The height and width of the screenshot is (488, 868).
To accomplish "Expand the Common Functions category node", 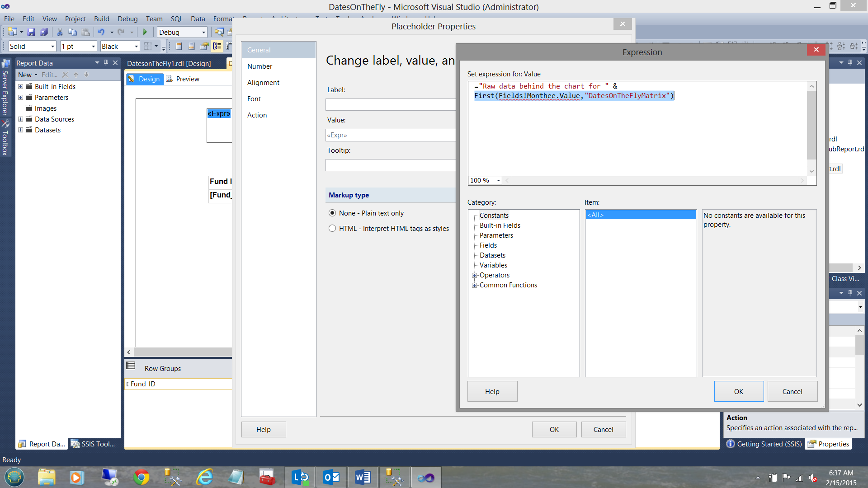I will (474, 285).
